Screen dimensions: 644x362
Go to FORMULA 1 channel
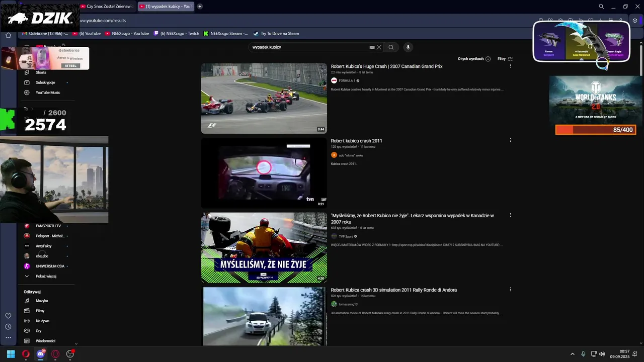(347, 80)
